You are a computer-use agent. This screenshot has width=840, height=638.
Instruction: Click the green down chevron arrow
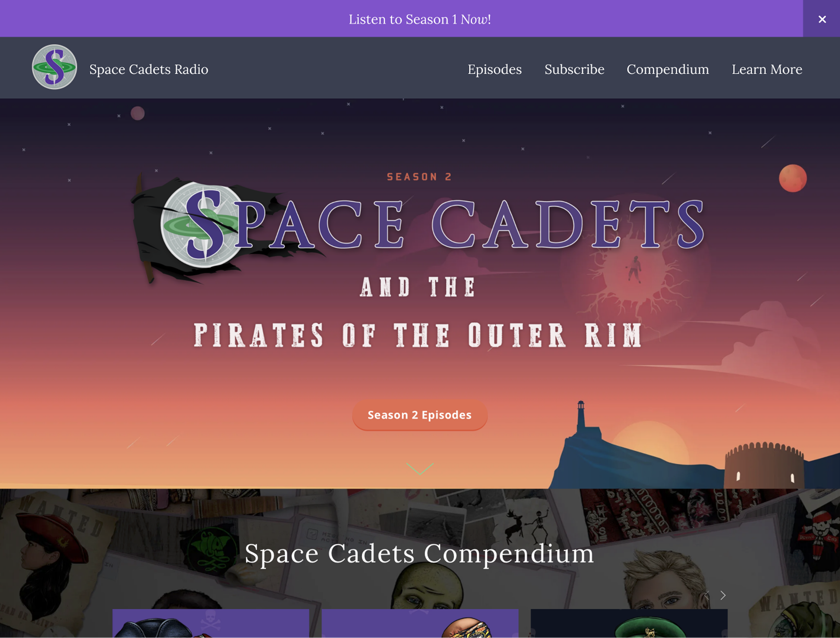click(x=420, y=468)
